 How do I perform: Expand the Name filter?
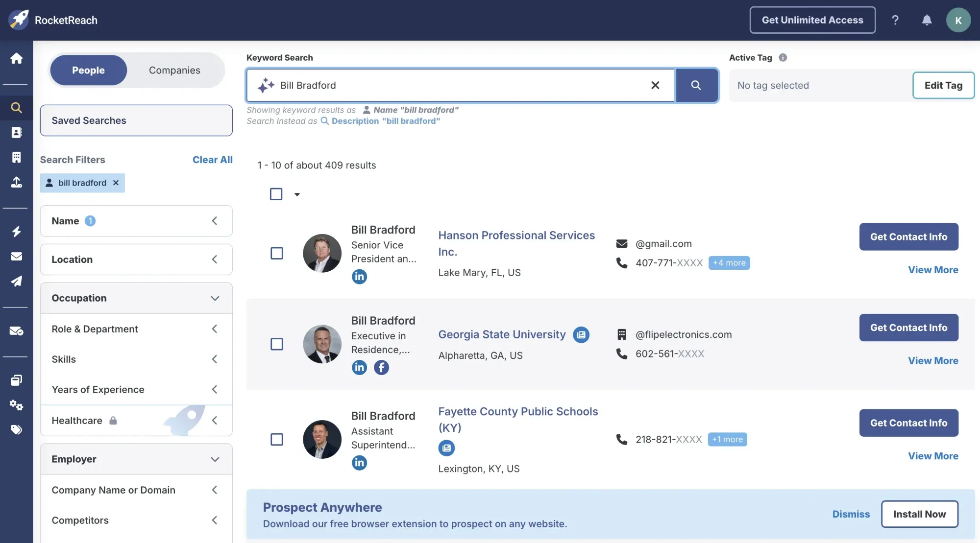(136, 221)
